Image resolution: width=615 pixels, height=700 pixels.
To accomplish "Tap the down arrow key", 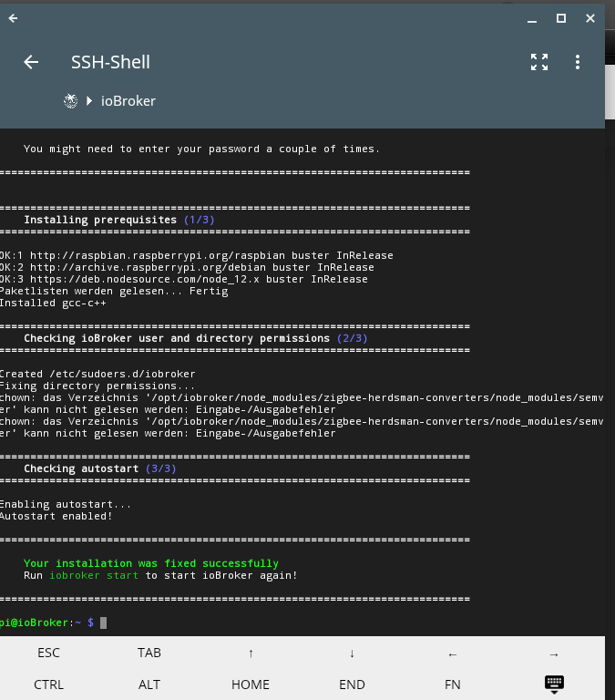I will pyautogui.click(x=352, y=654).
